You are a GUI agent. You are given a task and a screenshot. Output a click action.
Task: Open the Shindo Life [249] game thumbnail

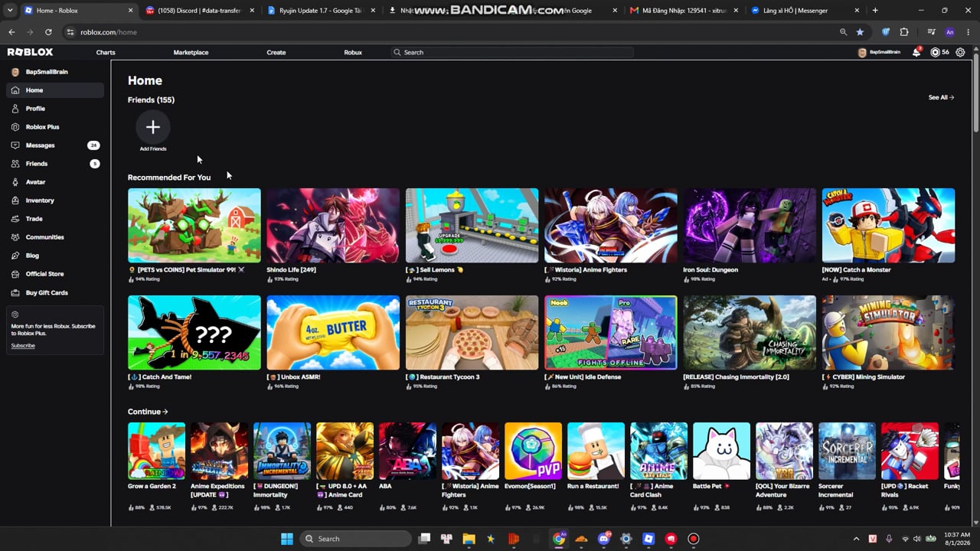pos(333,225)
